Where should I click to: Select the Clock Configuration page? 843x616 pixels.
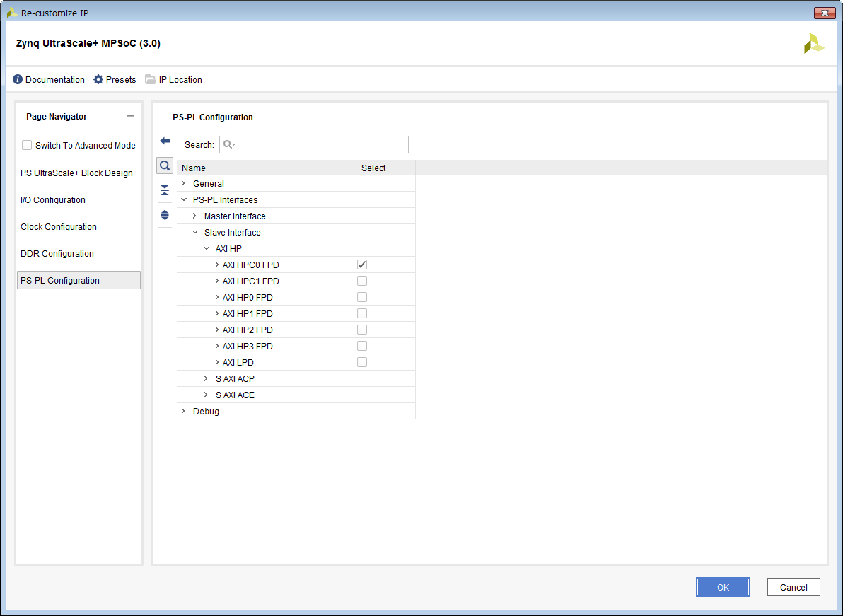(58, 226)
